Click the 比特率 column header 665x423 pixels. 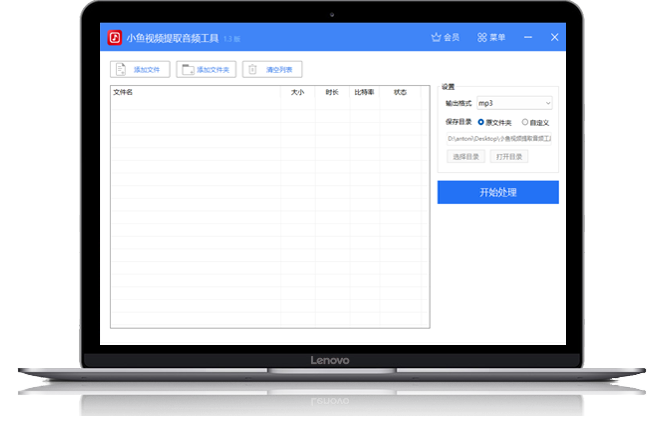pos(364,92)
